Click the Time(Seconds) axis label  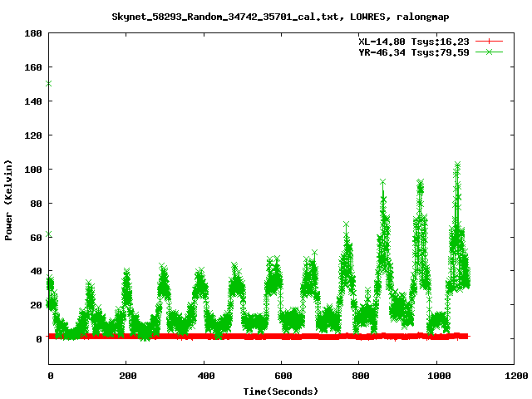281,392
